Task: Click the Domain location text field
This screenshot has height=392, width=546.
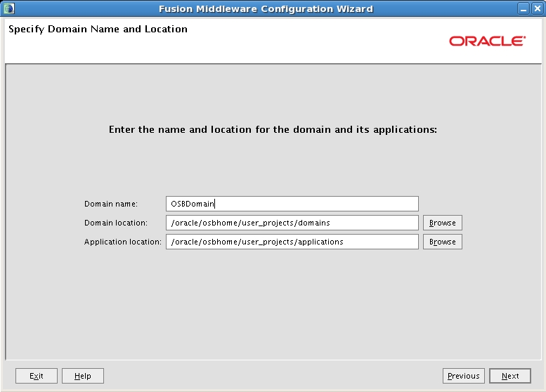Action: click(292, 223)
